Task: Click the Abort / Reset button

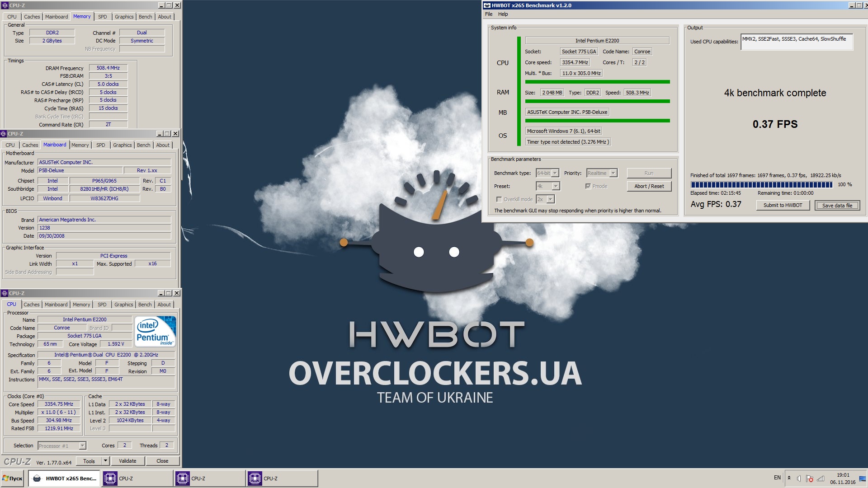Action: [649, 186]
